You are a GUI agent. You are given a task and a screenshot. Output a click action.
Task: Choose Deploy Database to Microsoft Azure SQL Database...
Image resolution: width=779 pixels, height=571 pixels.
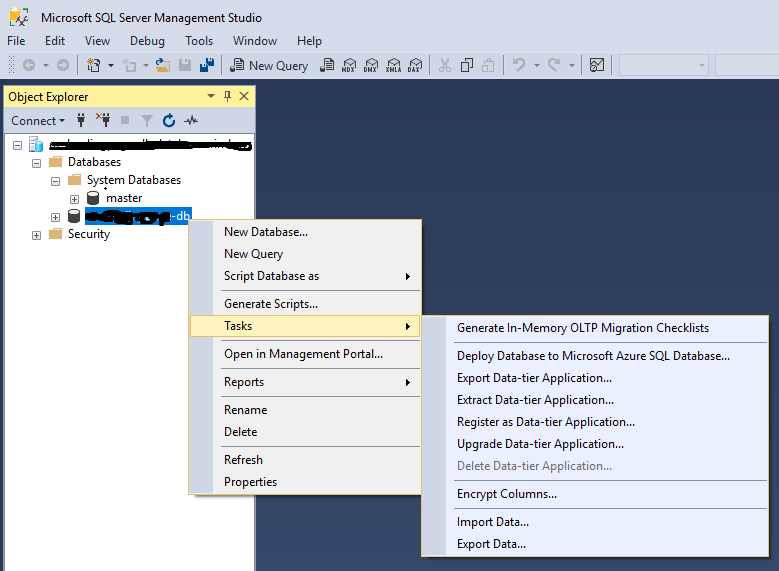click(x=595, y=356)
